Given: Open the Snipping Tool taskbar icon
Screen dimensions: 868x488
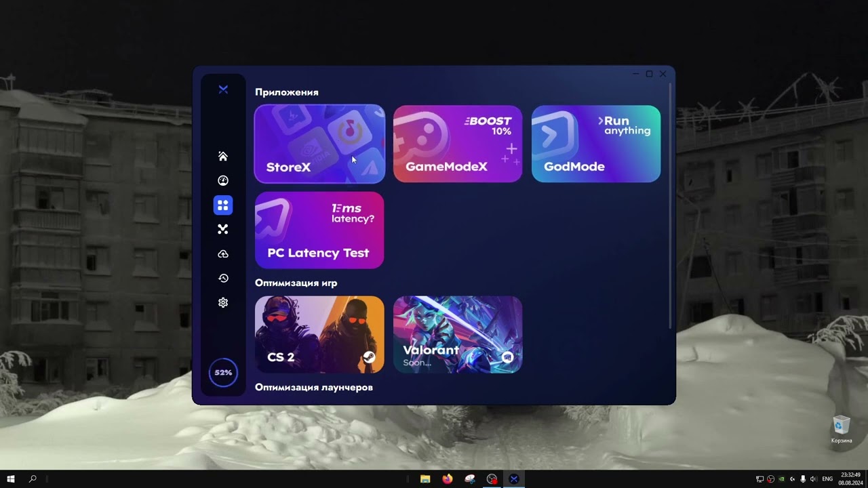Looking at the screenshot, I should point(470,479).
